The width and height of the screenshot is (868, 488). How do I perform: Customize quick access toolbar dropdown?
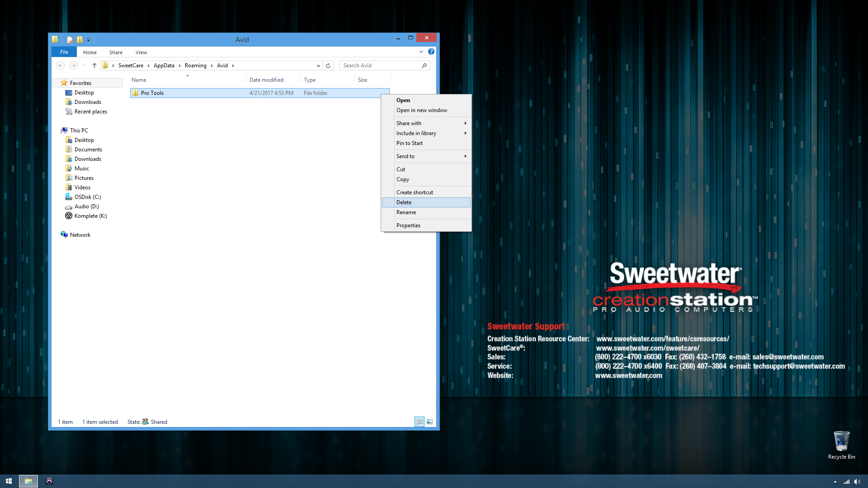pos(89,40)
